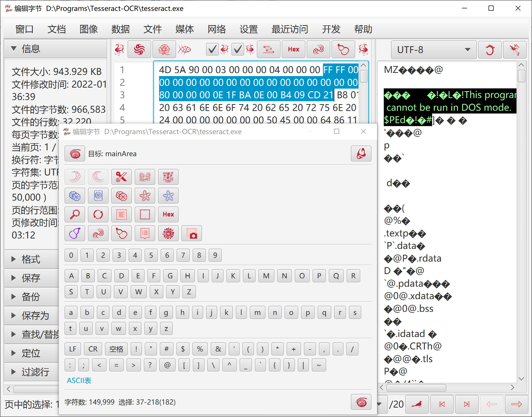Screen dimensions: 532x417
Task: Click the dashed square select-all icon
Action: coord(145,214)
